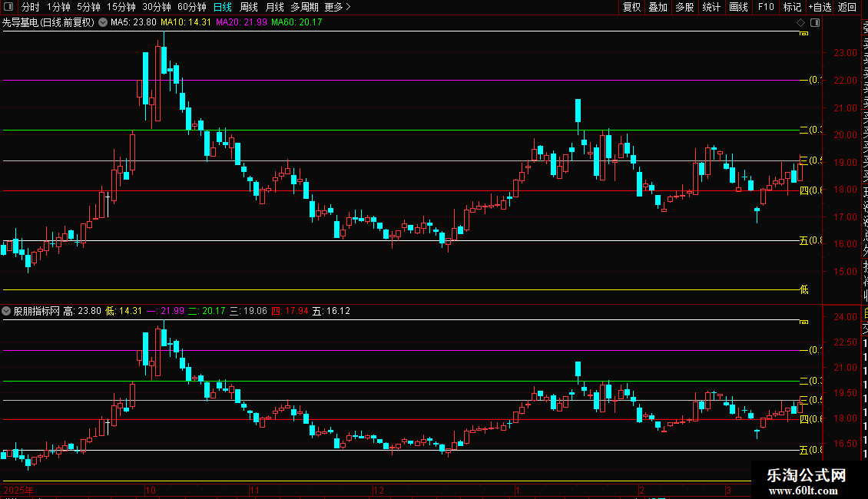The image size is (868, 499).
Task: Select the 60分钟 period tab
Action: 191,7
